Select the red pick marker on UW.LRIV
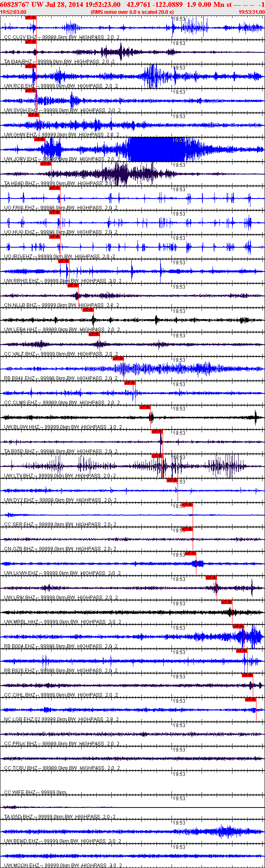Viewport: 265px width, 868px height. [211, 578]
